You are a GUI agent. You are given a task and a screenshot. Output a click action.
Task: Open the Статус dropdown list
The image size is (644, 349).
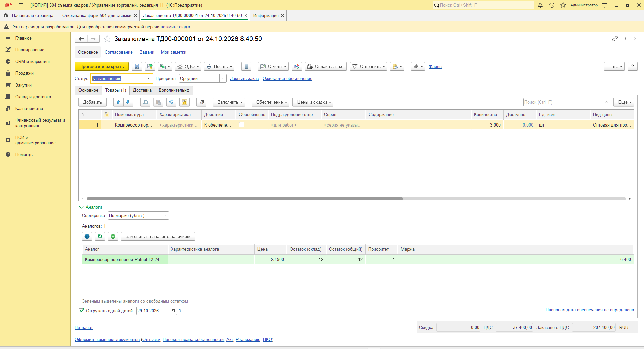[148, 78]
